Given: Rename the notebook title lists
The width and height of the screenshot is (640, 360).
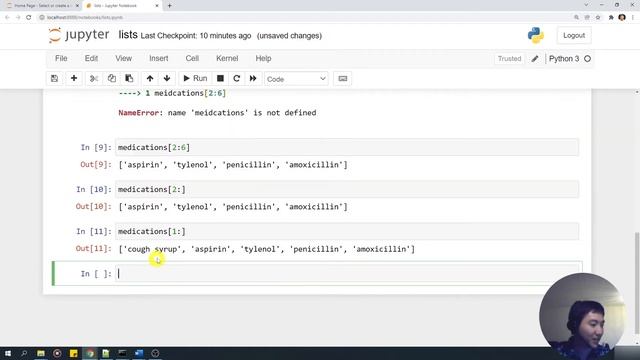Looking at the screenshot, I should pyautogui.click(x=128, y=35).
